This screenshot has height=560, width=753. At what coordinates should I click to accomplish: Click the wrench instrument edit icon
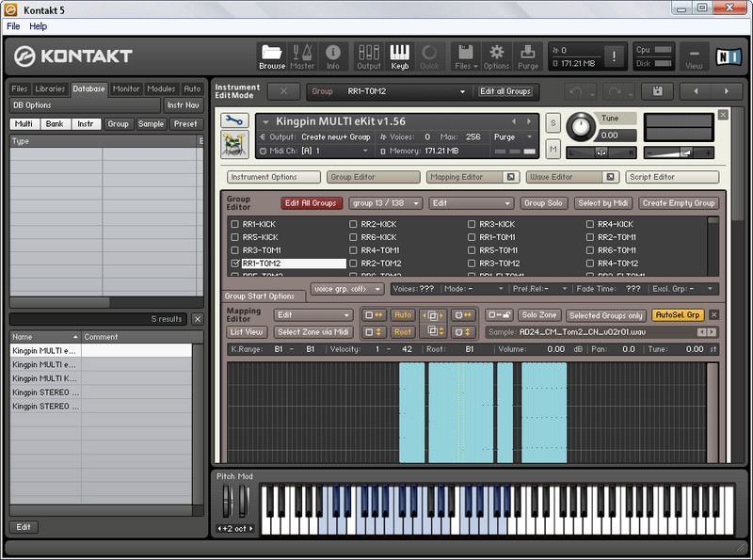[234, 120]
